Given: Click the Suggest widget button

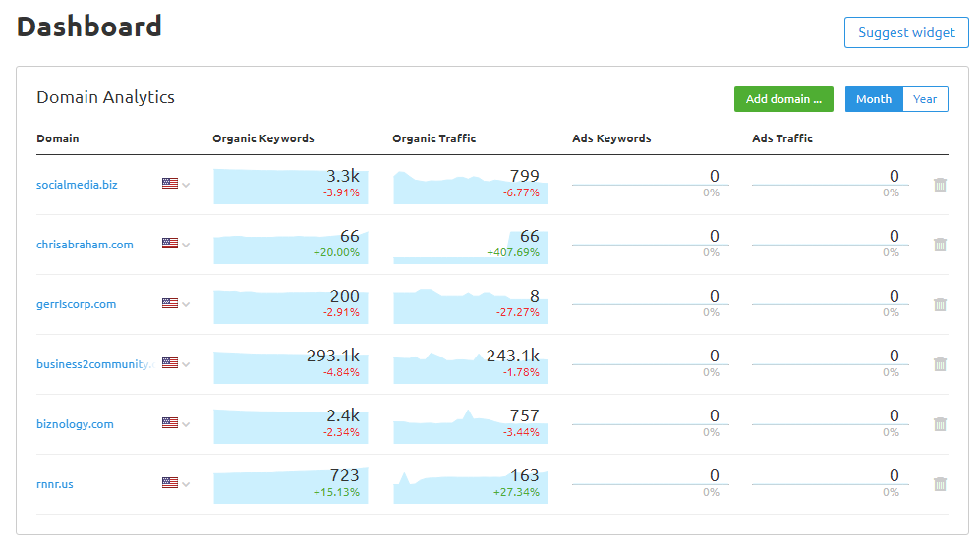Looking at the screenshot, I should [x=906, y=32].
